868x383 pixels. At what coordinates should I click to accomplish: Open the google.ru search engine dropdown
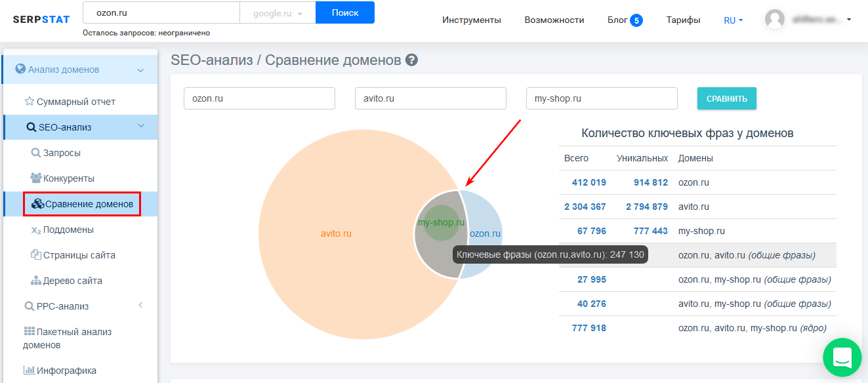pos(278,13)
